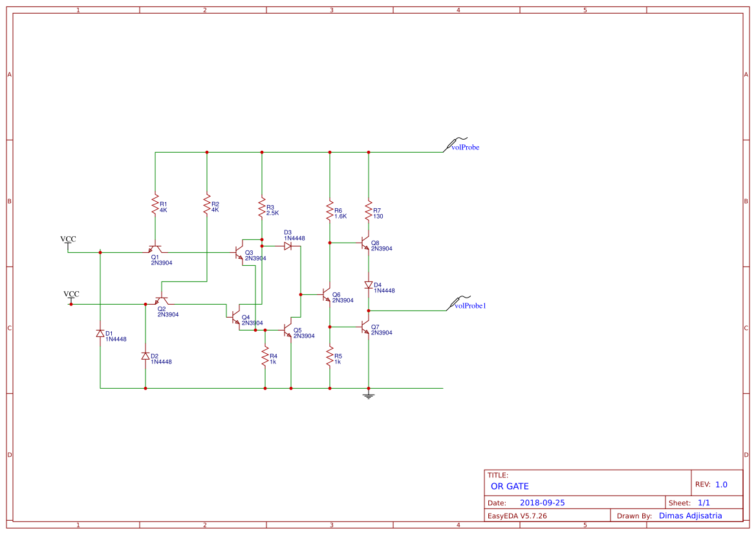Select transistor Q1 symbol
Image resolution: width=756 pixels, height=535 pixels.
[155, 248]
